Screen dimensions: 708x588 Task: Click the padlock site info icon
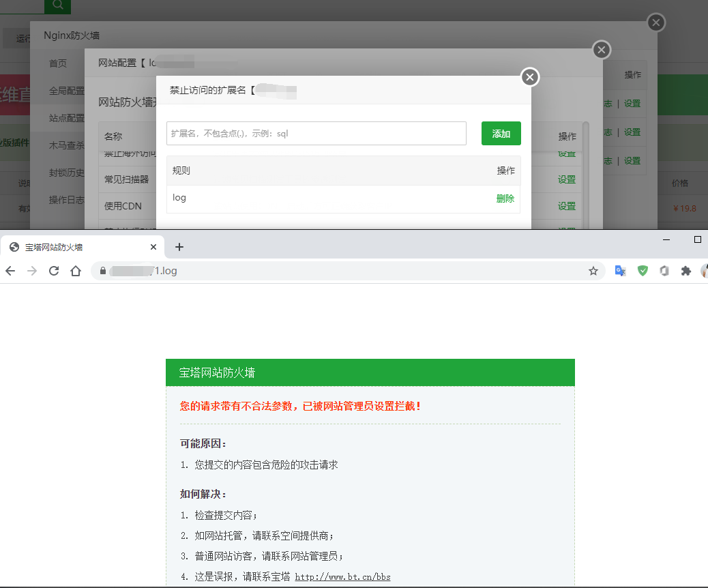pos(103,271)
